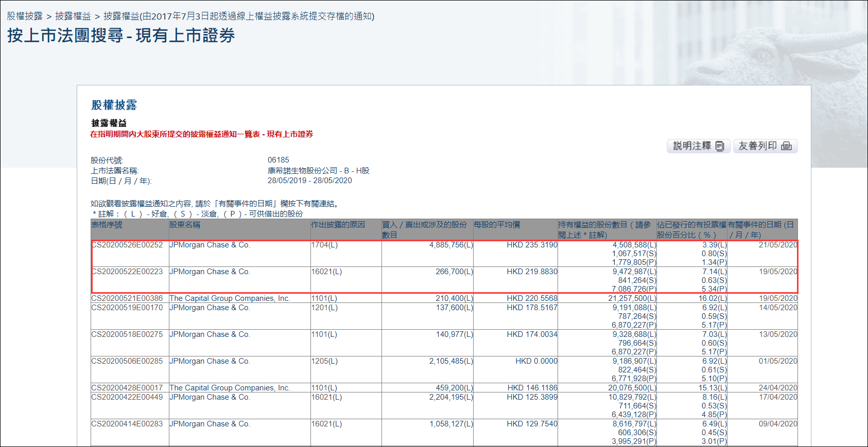The height and width of the screenshot is (447, 868).
Task: Click share count 140,977(L)
Action: tap(454, 334)
